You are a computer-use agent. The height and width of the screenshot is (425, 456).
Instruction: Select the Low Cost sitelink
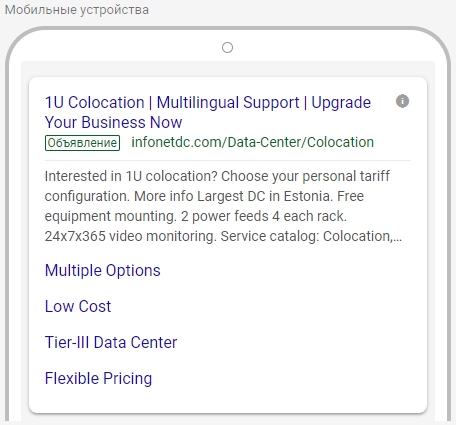pos(78,306)
